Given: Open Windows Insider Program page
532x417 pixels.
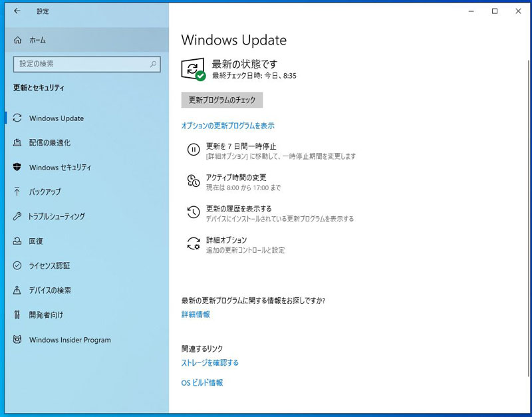Looking at the screenshot, I should pos(87,339).
